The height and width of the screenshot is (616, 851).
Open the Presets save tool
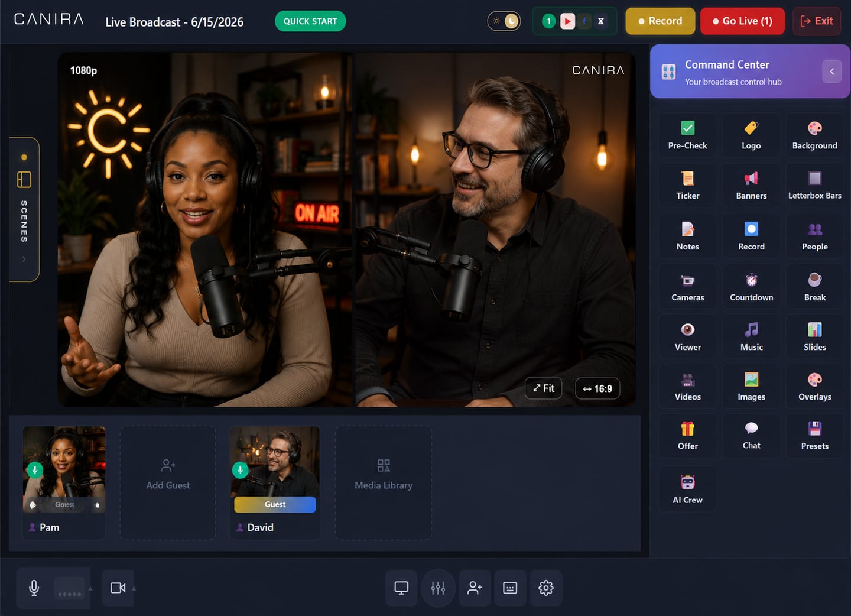[814, 436]
